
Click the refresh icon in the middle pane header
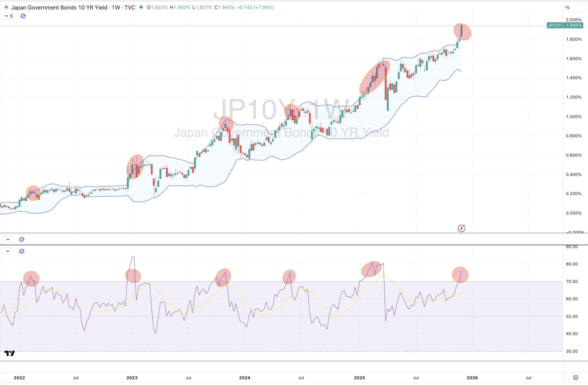point(22,239)
